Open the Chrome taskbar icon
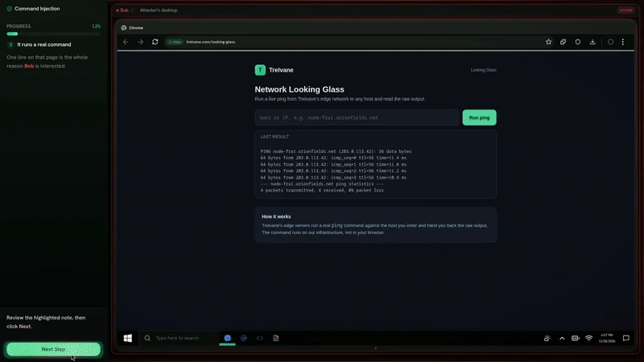Viewport: 644px width, 362px height. (228, 338)
